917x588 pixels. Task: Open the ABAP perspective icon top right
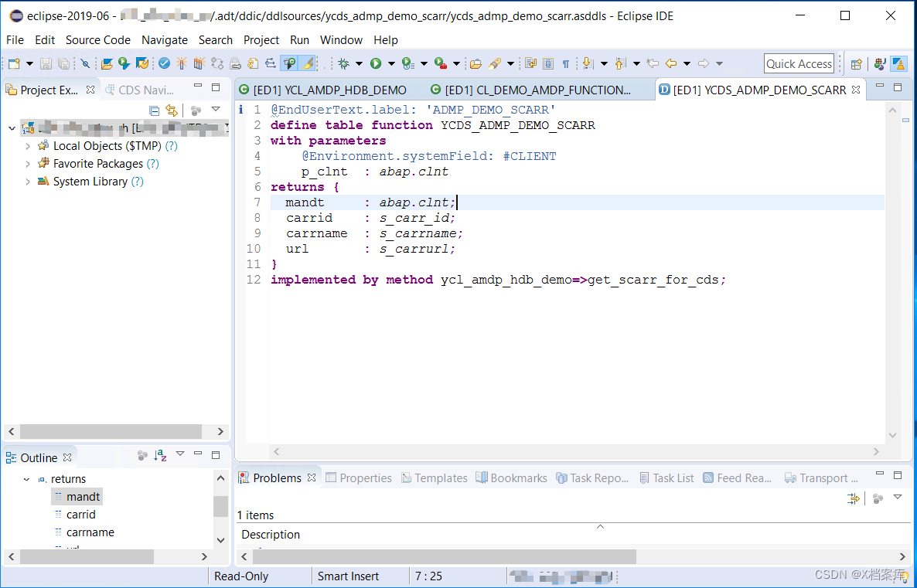point(899,64)
